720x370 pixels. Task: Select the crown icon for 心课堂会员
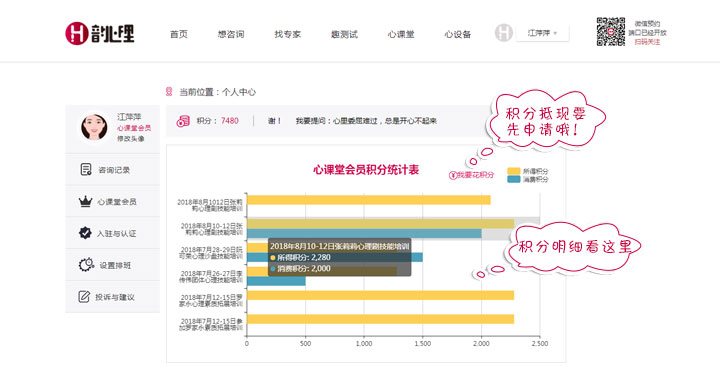point(85,202)
